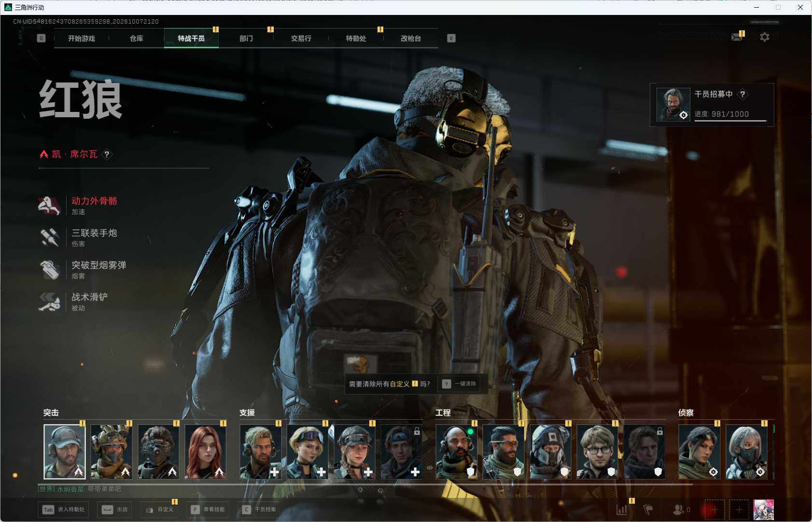Click the 一键清除 button
The image size is (812, 522).
[460, 384]
